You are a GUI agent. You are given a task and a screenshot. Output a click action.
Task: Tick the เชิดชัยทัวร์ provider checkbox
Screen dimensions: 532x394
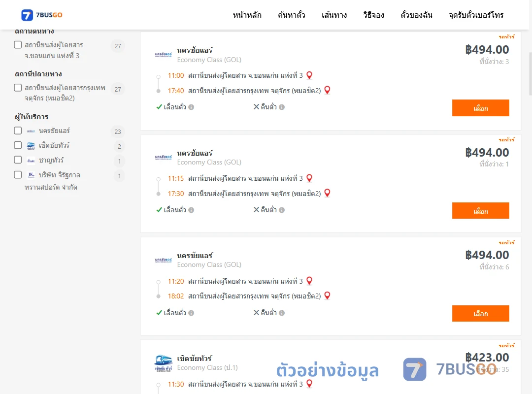[18, 145]
